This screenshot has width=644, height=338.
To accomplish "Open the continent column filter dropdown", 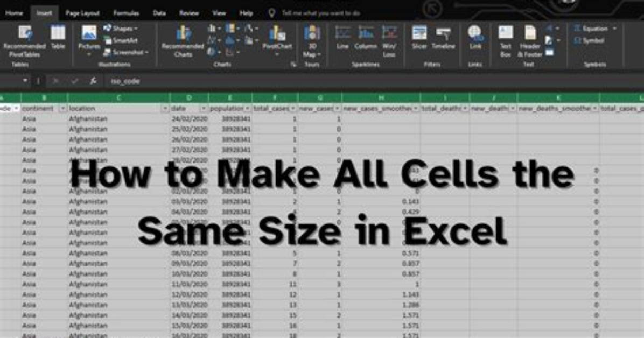I will point(63,108).
